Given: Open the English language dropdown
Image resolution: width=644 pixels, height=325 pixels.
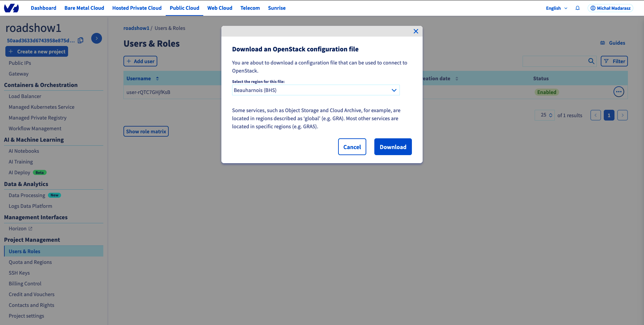Looking at the screenshot, I should (x=556, y=8).
